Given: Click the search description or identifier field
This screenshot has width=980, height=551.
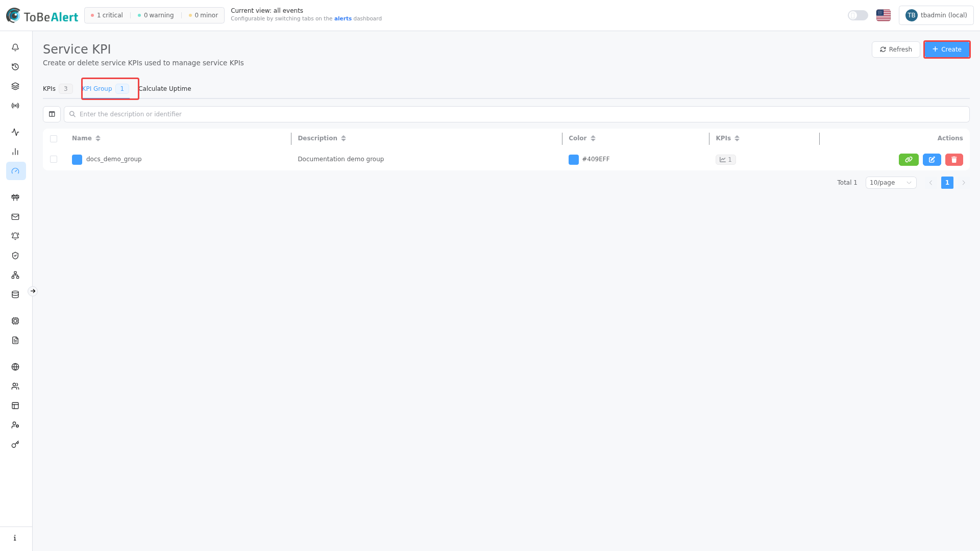Looking at the screenshot, I should click(x=517, y=114).
